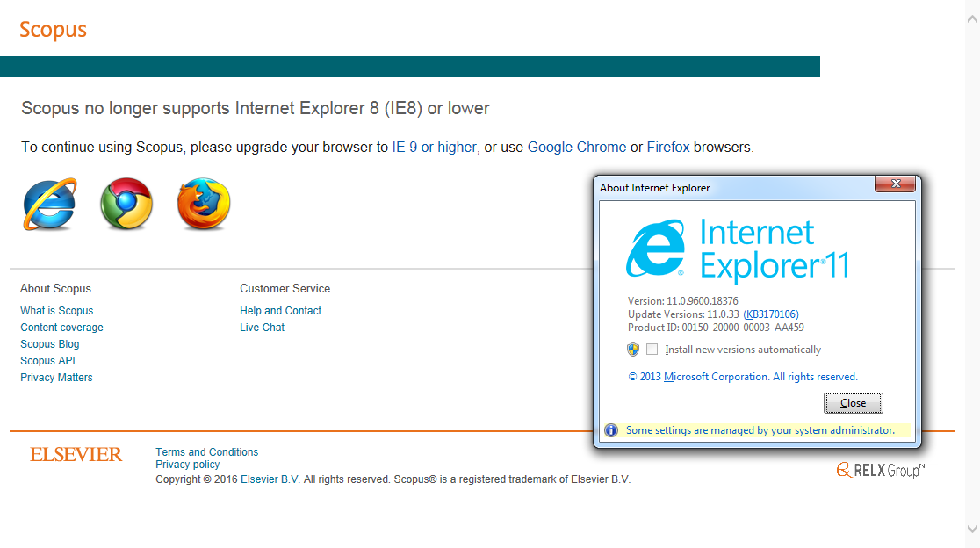Click the Google Chrome browser icon
Image resolution: width=980 pixels, height=548 pixels.
[x=126, y=204]
